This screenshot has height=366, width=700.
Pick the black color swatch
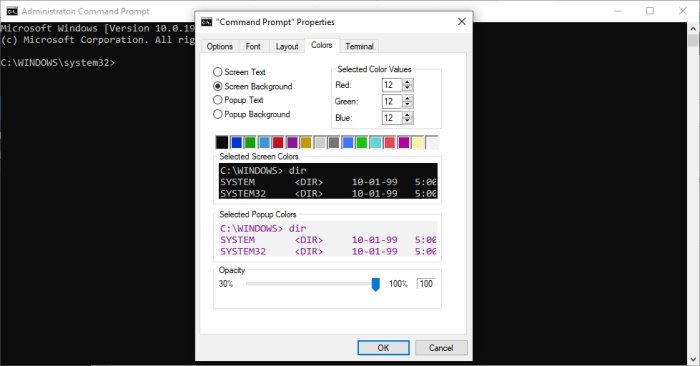pyautogui.click(x=222, y=142)
